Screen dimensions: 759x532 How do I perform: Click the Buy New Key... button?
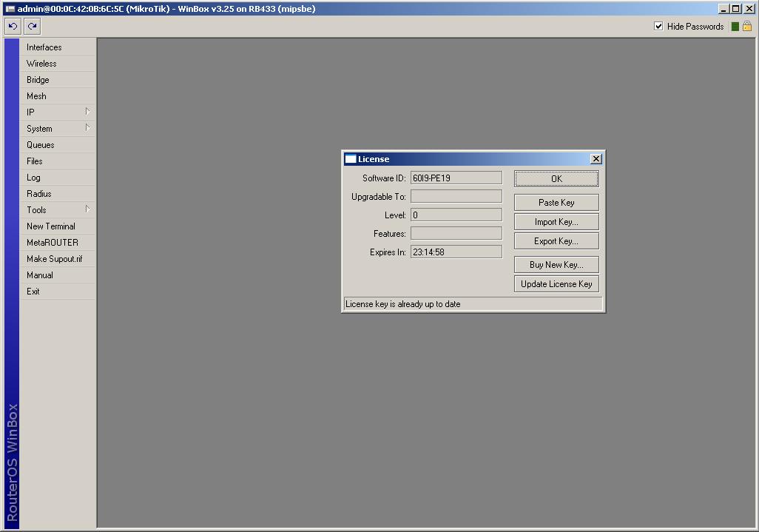point(556,265)
